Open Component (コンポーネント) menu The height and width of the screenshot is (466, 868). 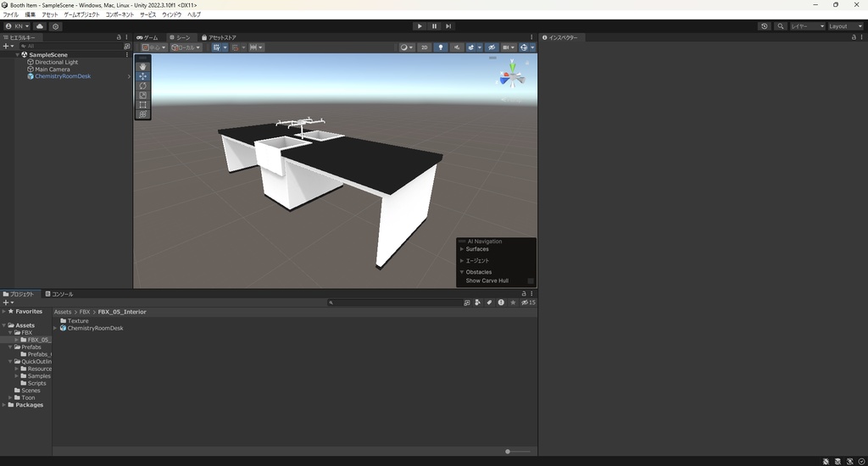[120, 15]
